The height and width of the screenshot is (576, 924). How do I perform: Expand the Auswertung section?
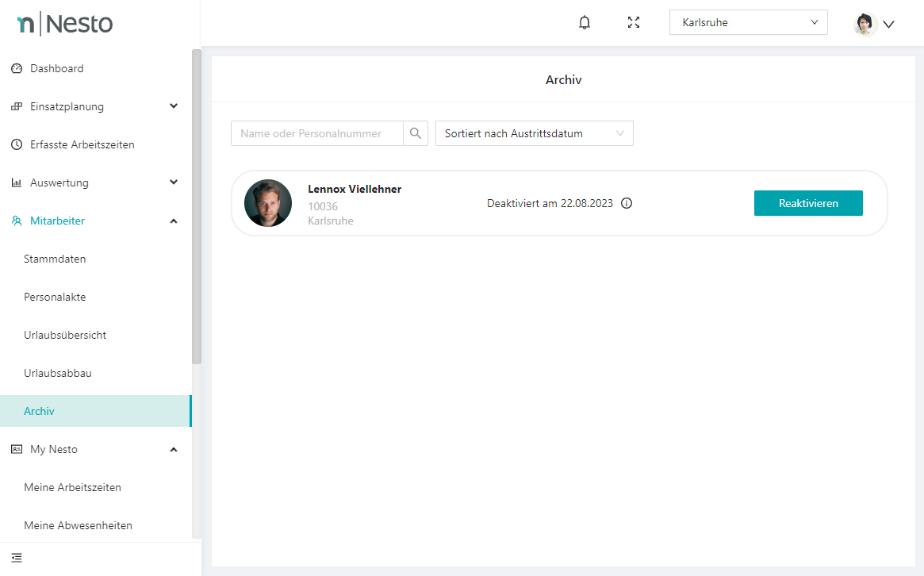[x=174, y=182]
